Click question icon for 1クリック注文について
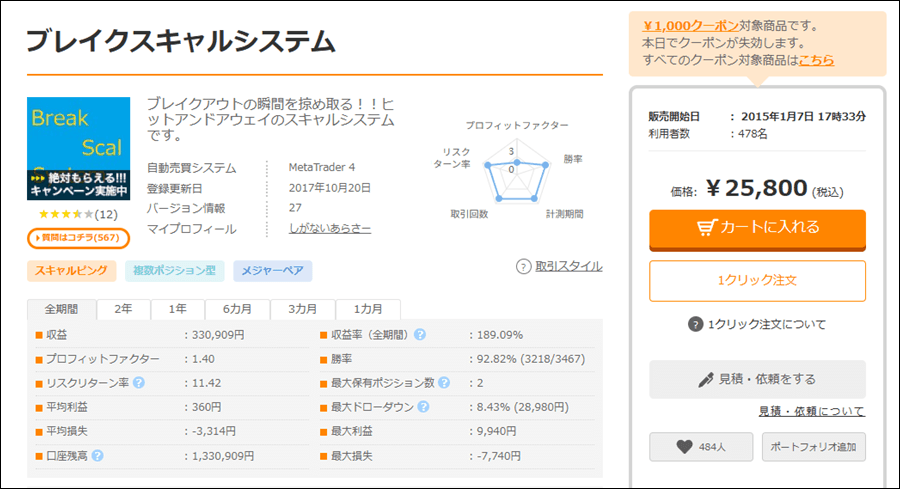900x489 pixels. (695, 324)
